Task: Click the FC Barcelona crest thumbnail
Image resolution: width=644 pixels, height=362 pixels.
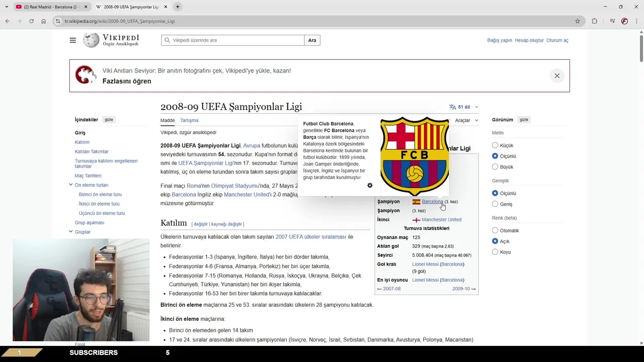Action: tap(414, 156)
